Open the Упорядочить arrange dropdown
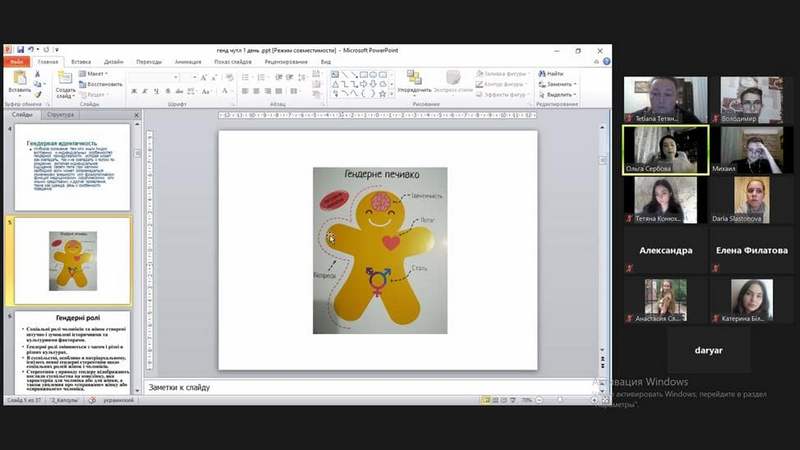The image size is (800, 450). point(414,83)
